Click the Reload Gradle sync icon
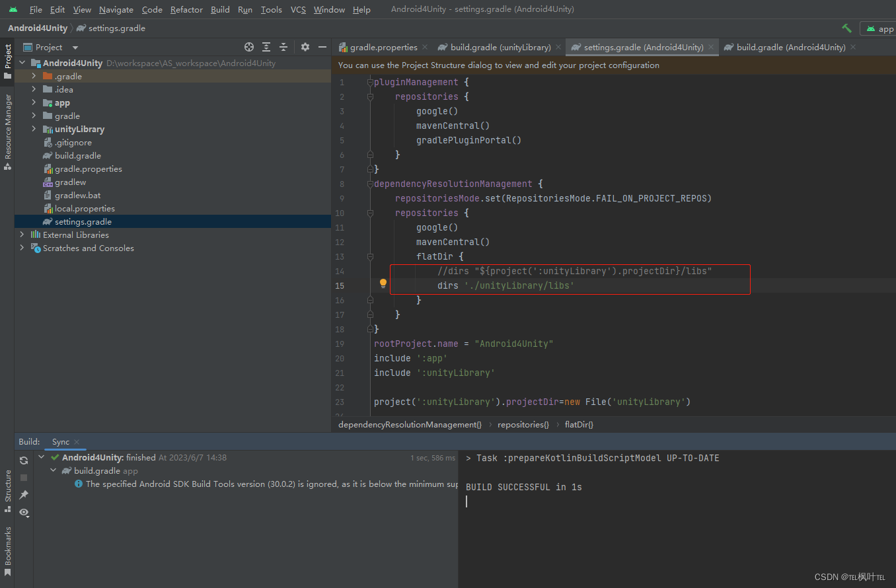 point(24,460)
